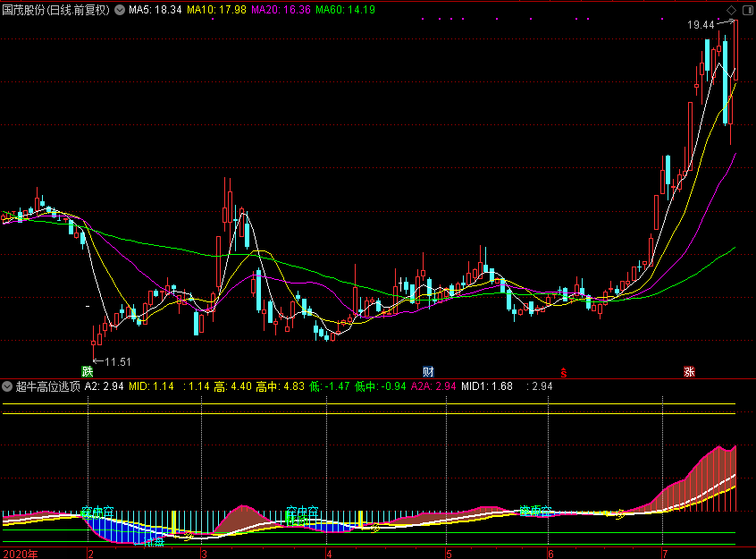Click month 5 on the time axis
Screen dimensions: 756x559
click(449, 553)
